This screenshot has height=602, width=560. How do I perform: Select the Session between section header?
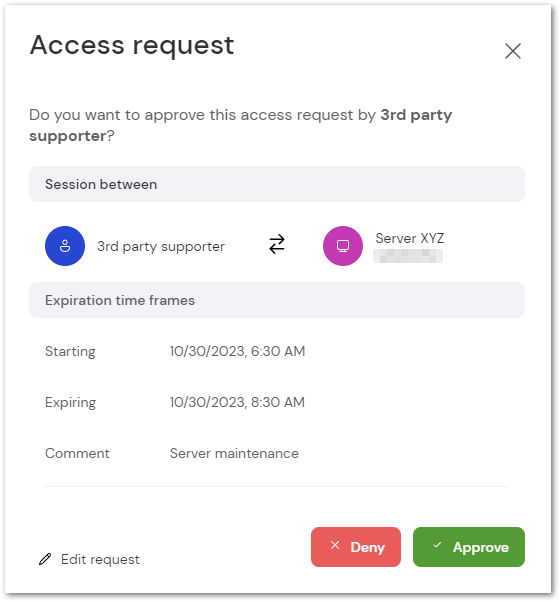click(x=277, y=184)
